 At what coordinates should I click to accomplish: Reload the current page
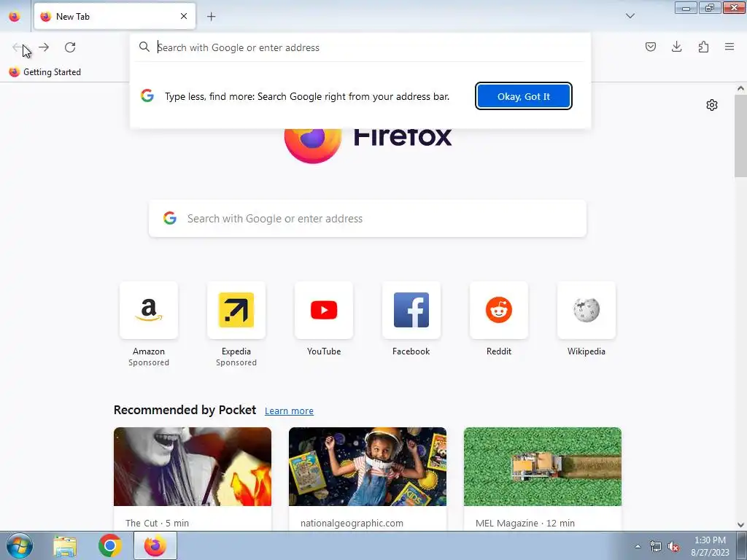(x=70, y=47)
